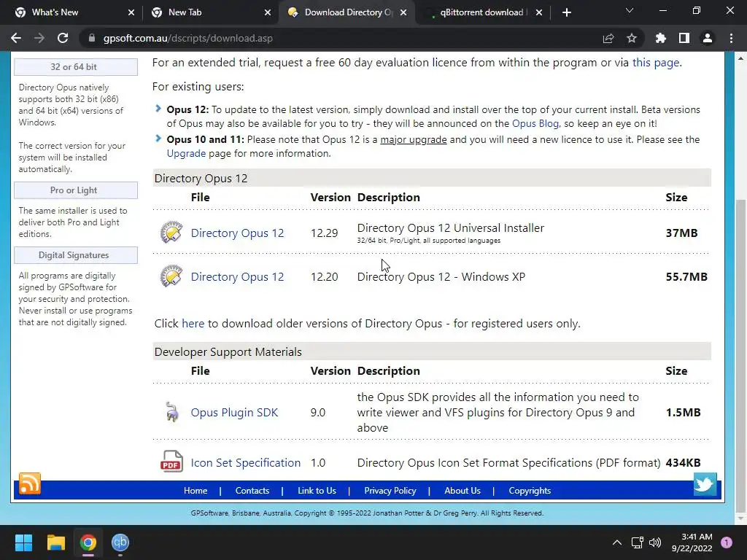
Task: Click the PDF icon for Icon Set Specification
Action: click(x=171, y=462)
